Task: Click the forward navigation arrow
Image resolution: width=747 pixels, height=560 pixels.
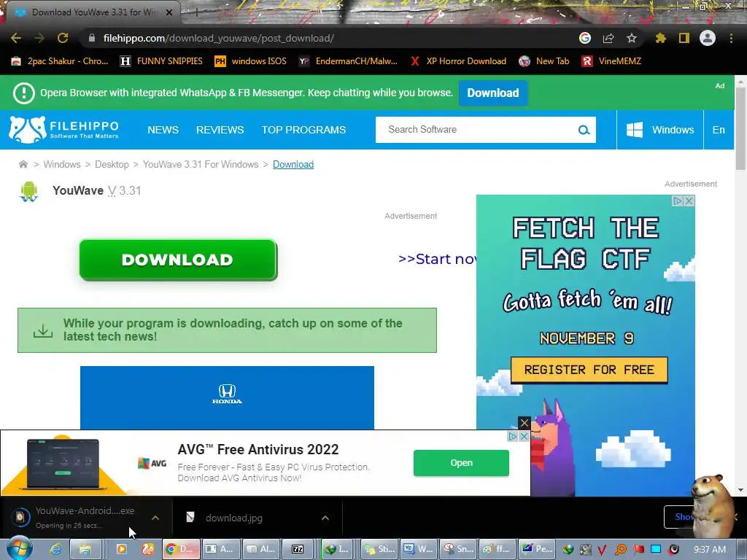Action: (x=39, y=38)
